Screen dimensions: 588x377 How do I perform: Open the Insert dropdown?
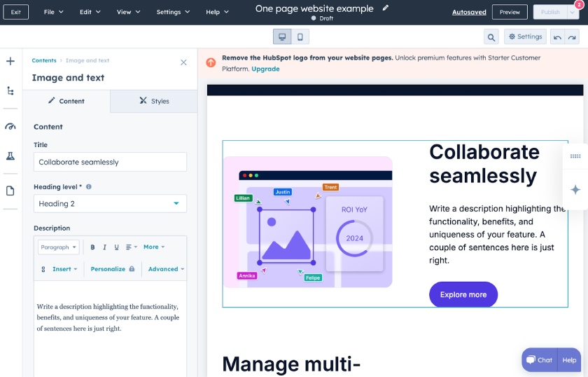click(64, 269)
